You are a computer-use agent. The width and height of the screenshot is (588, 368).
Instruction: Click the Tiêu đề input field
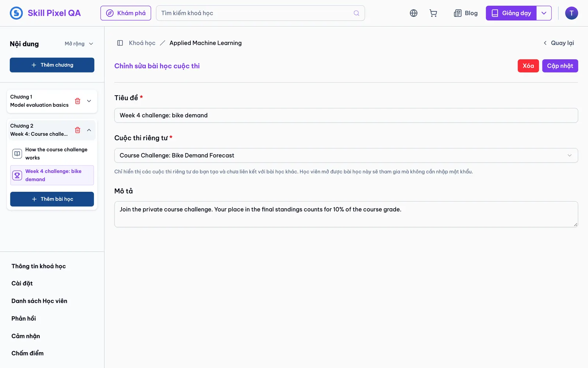(x=346, y=115)
